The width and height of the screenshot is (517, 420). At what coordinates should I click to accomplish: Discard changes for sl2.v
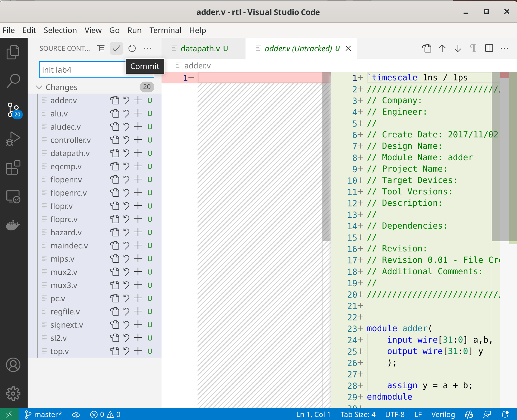(126, 338)
